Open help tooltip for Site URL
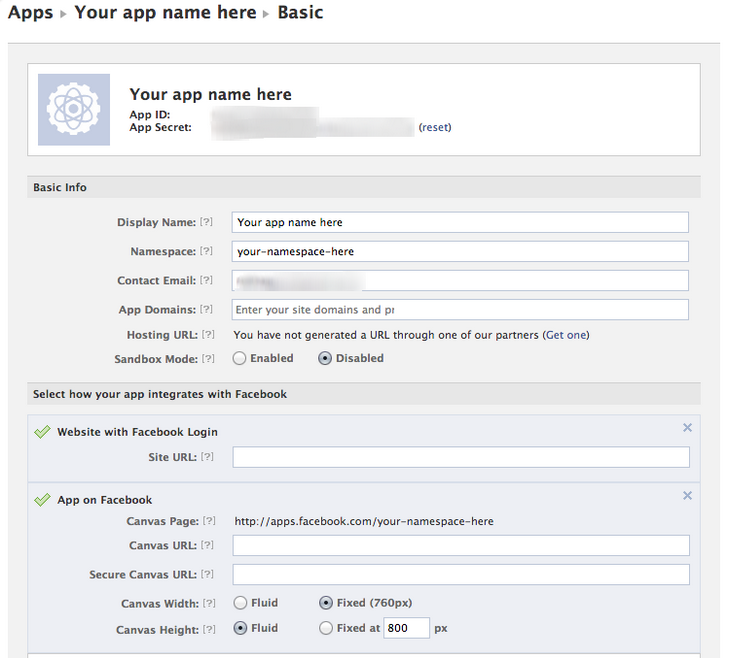 (x=207, y=457)
